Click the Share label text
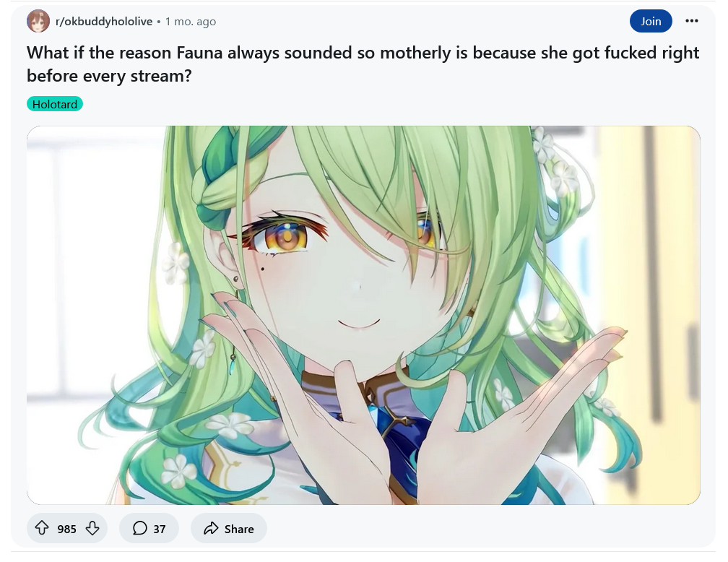Image resolution: width=728 pixels, height=562 pixels. [x=239, y=529]
